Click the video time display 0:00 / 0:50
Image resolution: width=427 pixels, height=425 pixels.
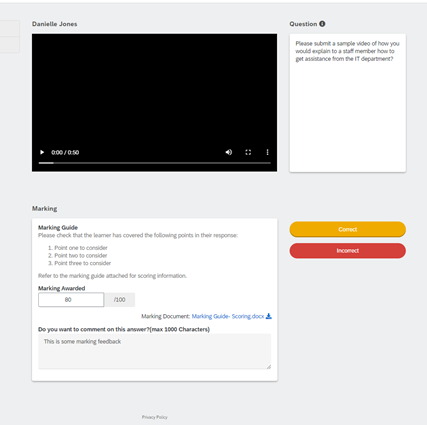point(65,152)
